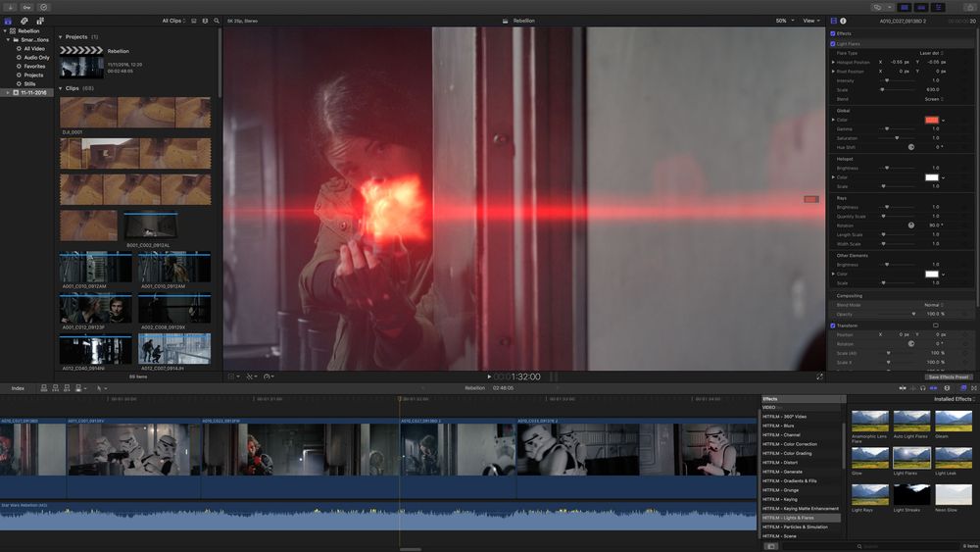Open the viewer transform tool menu
980x552 pixels.
pyautogui.click(x=233, y=376)
